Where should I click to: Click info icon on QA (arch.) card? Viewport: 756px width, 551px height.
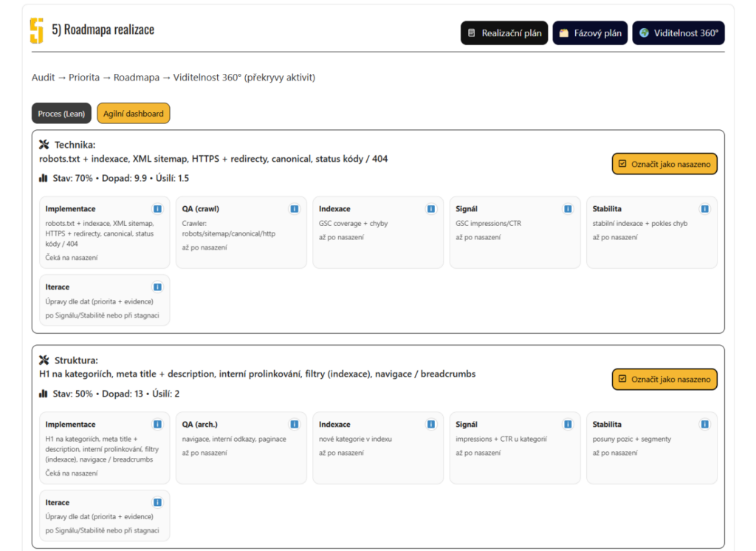click(x=294, y=425)
